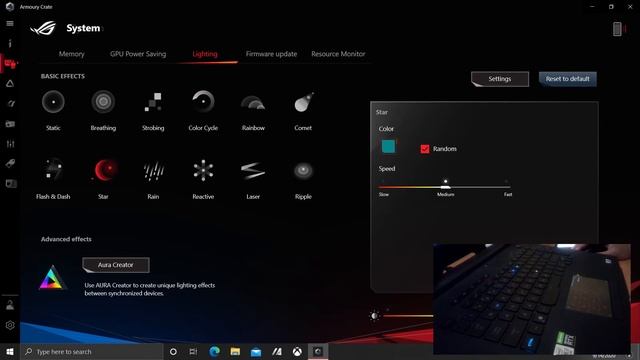This screenshot has height=360, width=640.
Task: Open the teal color swatch
Action: 388,146
